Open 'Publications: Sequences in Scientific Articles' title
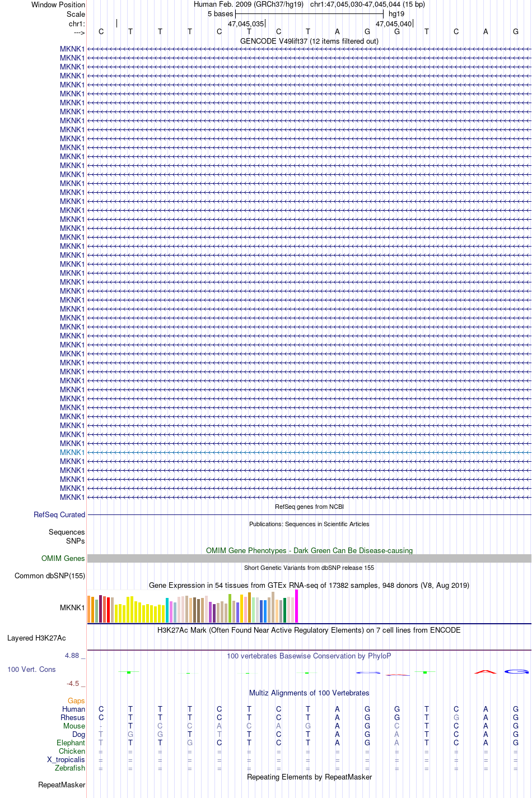The height and width of the screenshot is (798, 532). [309, 524]
